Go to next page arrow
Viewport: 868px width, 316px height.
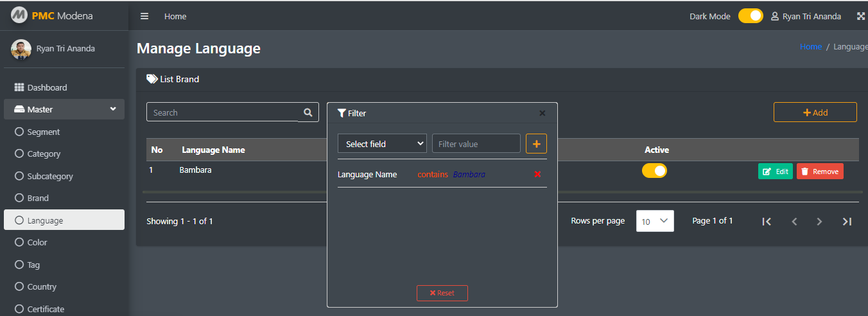[819, 222]
